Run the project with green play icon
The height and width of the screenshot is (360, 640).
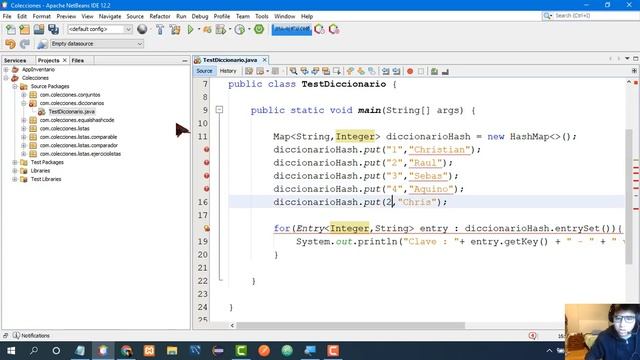190,29
